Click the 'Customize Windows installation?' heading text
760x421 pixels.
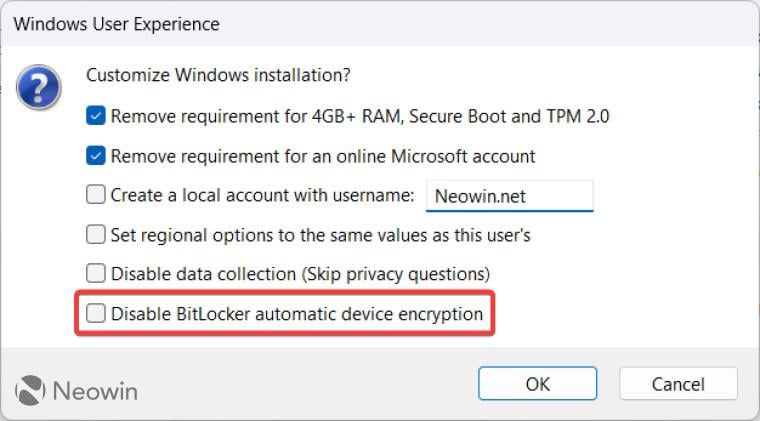(x=218, y=75)
